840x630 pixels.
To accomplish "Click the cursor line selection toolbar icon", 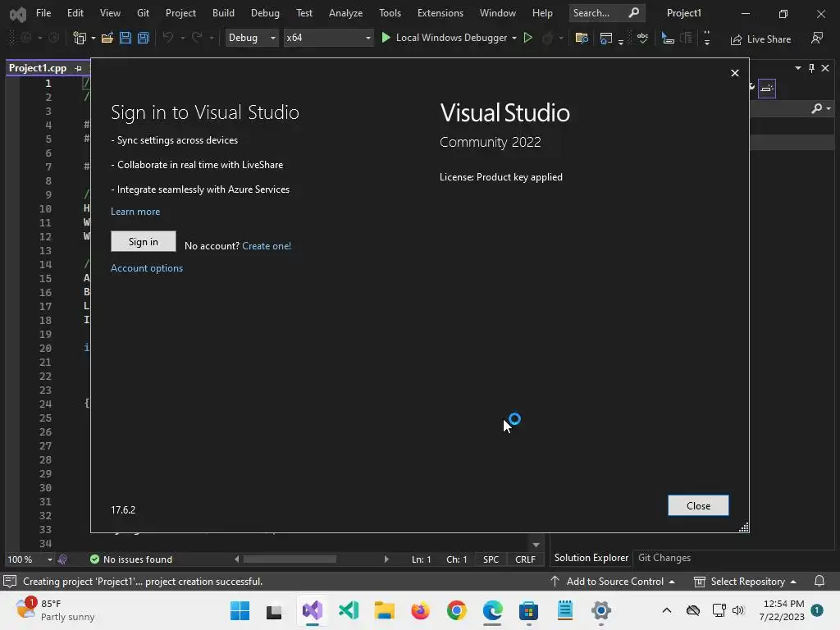I will click(668, 38).
